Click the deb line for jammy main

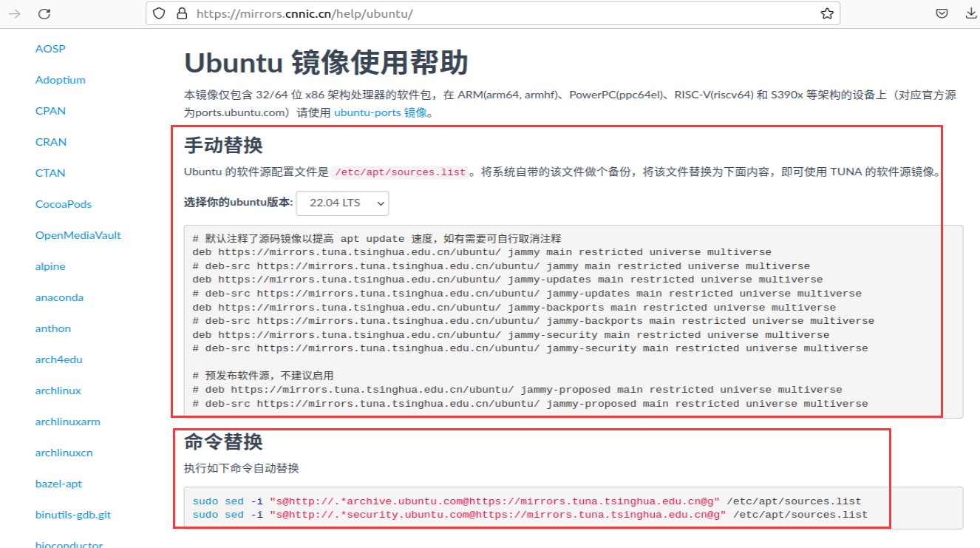pyautogui.click(x=482, y=252)
